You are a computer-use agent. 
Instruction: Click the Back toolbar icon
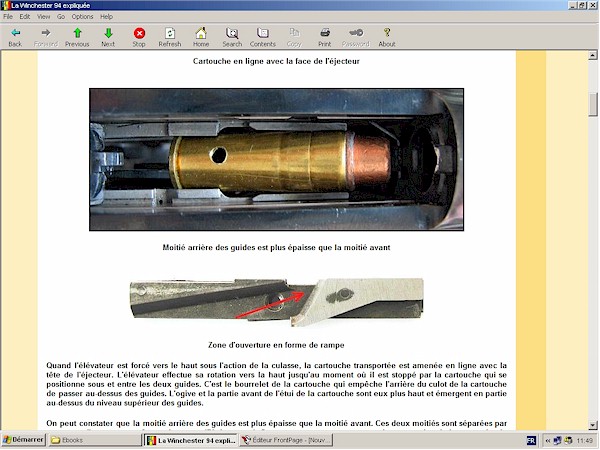click(15, 37)
